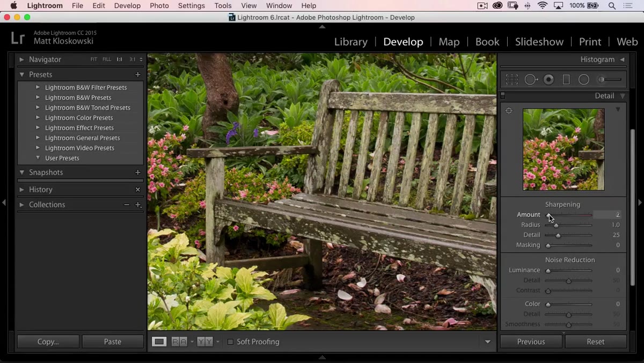Expand the Collections panel
This screenshot has height=363, width=644.
tap(21, 205)
